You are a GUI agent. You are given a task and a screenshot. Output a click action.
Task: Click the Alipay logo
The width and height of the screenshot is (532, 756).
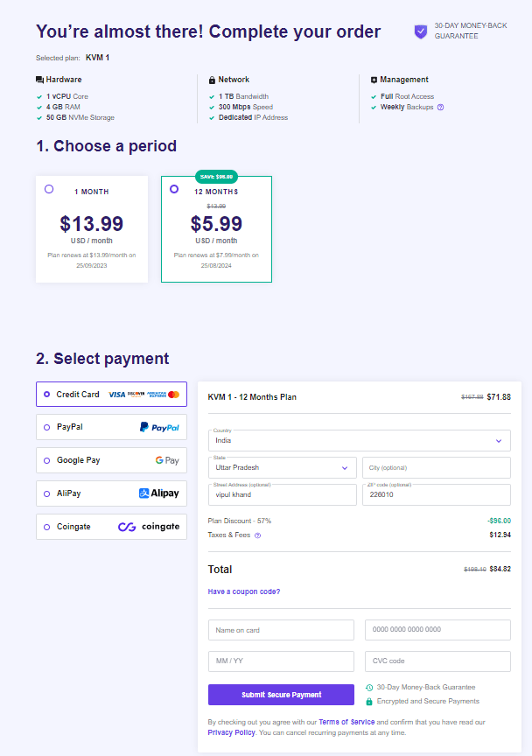coord(157,493)
